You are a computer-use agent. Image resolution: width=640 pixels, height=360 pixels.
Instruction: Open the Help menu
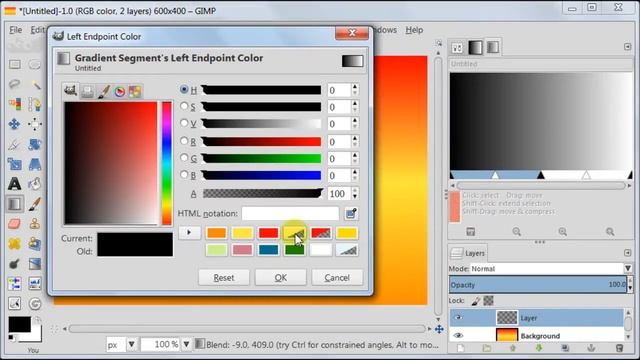click(414, 30)
